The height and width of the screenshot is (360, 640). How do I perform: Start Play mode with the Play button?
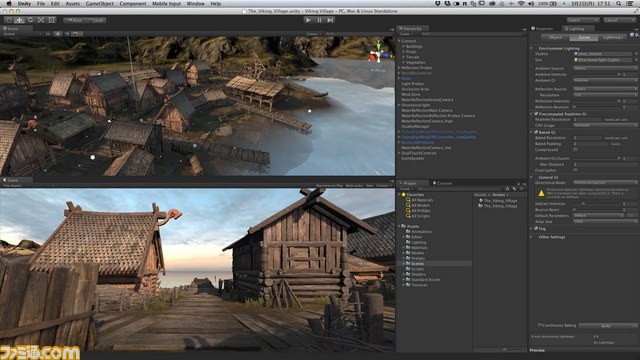(308, 20)
